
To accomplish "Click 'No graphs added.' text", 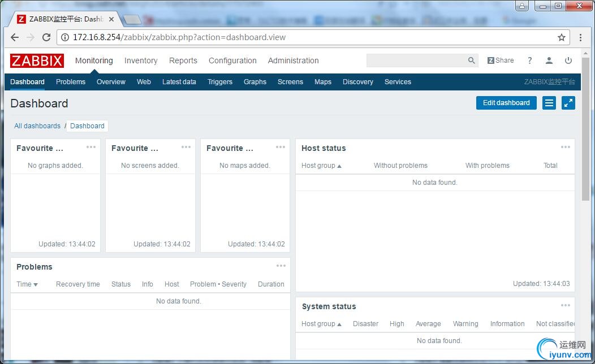I will (55, 165).
